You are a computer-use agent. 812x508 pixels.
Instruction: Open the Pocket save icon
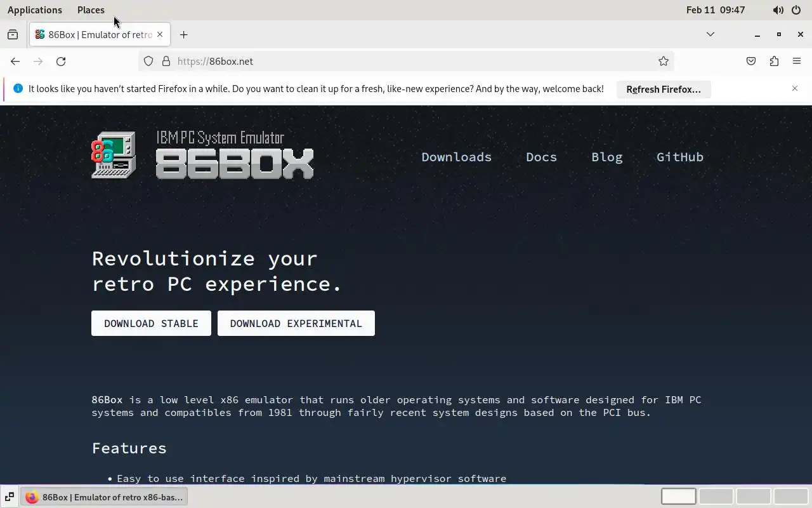click(x=751, y=62)
